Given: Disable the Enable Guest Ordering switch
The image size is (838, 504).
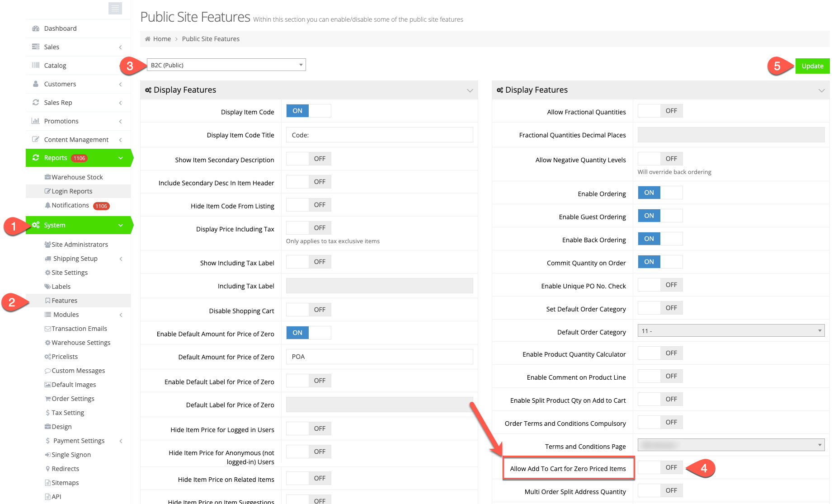Looking at the screenshot, I should coord(660,216).
